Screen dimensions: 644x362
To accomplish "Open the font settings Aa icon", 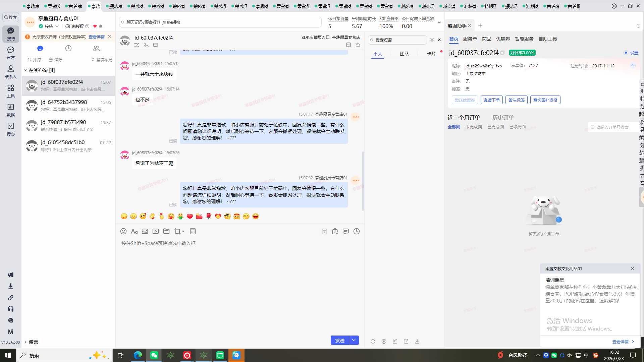I will [x=134, y=231].
